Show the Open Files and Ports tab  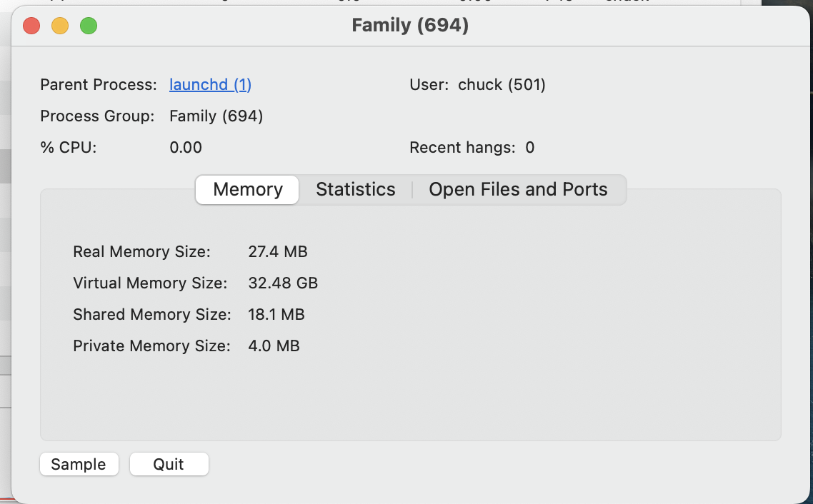pyautogui.click(x=518, y=190)
